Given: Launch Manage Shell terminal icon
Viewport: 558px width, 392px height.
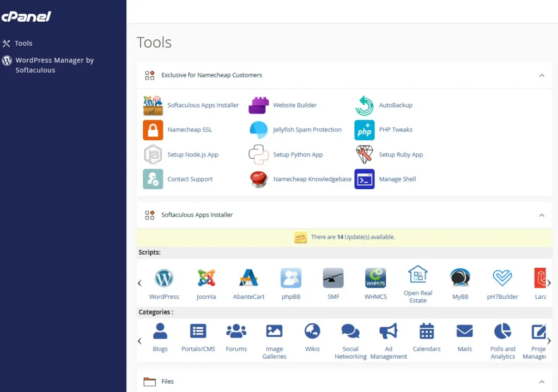Looking at the screenshot, I should [365, 179].
